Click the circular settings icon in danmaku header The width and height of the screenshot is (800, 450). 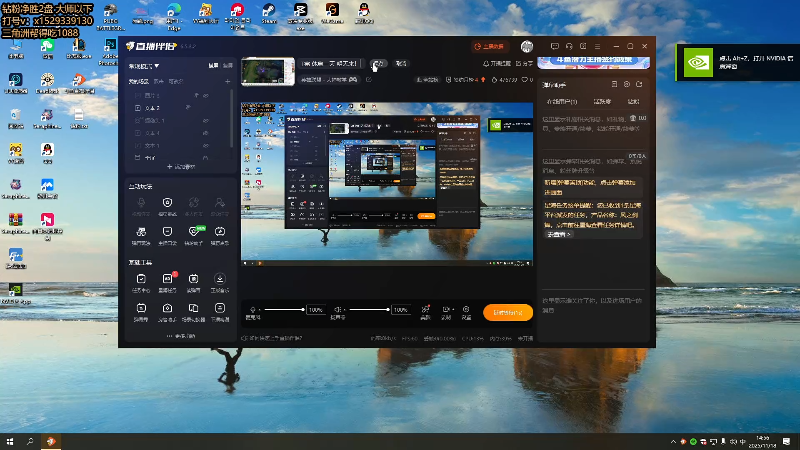pyautogui.click(x=627, y=84)
